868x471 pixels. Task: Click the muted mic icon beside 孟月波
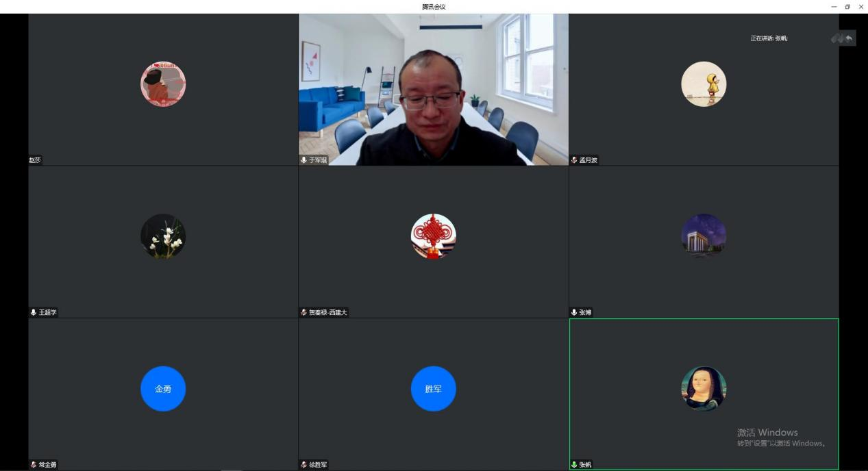(574, 160)
